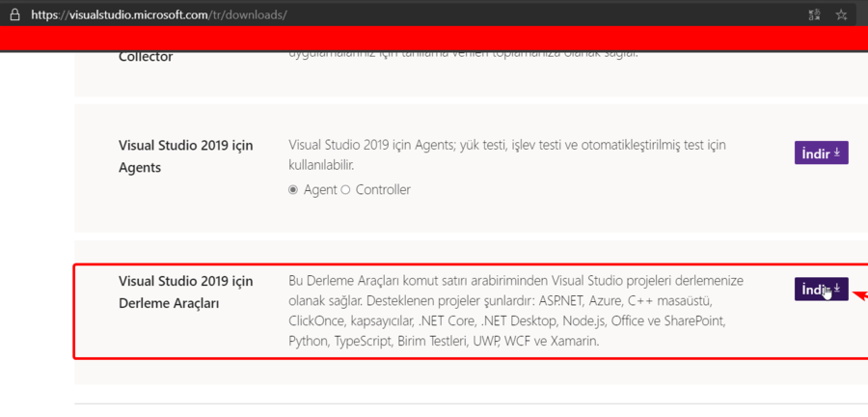Click the download arrow on Derleme Araçları İndir
This screenshot has height=417, width=868.
pyautogui.click(x=837, y=289)
